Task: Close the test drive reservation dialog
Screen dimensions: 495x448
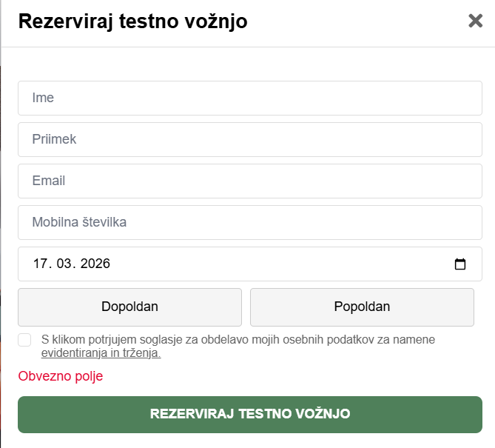Action: [475, 21]
